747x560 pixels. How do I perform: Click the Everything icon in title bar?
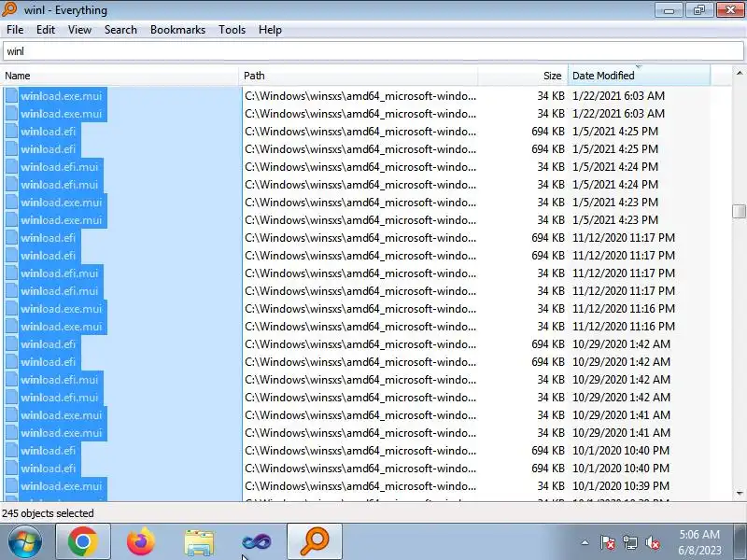(9, 9)
